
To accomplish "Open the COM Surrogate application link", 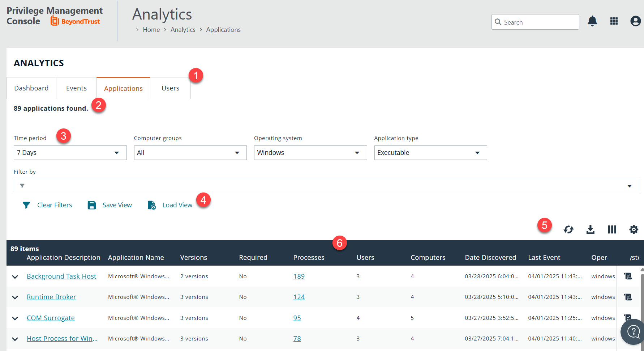I will pos(51,318).
